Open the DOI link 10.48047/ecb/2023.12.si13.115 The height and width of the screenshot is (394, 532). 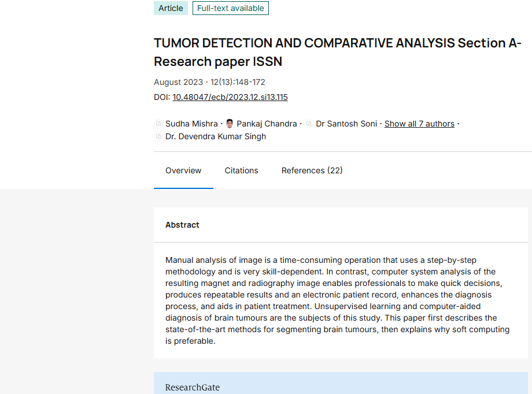230,97
